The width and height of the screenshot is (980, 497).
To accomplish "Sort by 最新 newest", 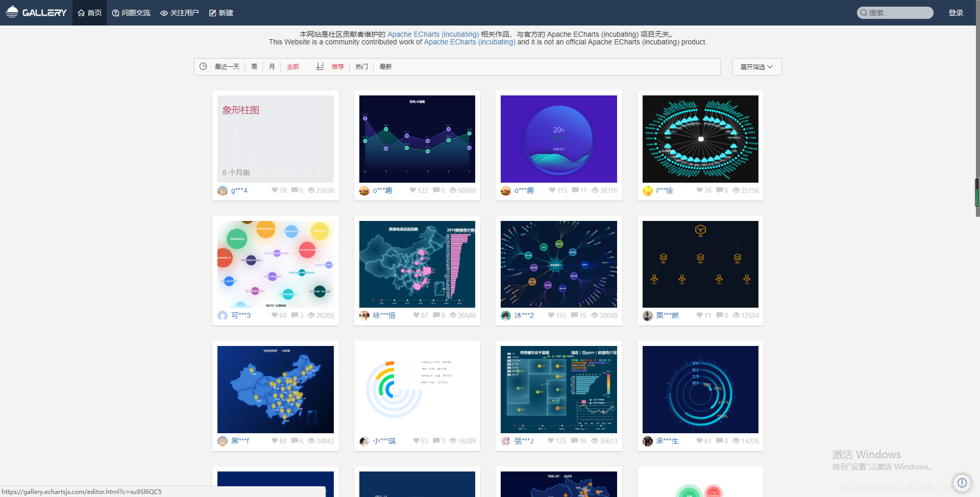I will point(386,66).
